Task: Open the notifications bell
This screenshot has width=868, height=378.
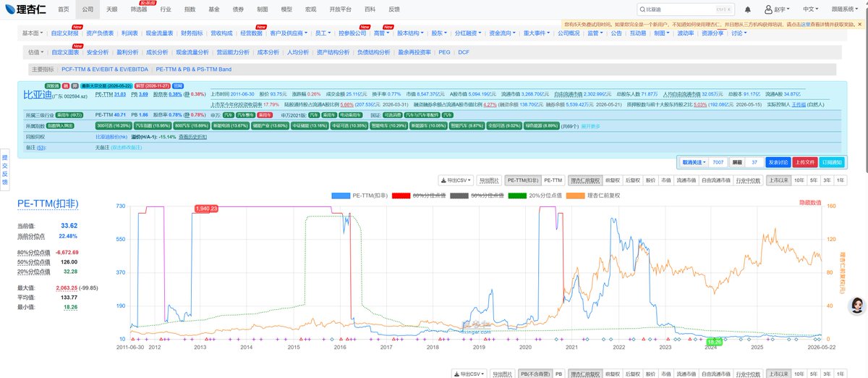Action: click(x=747, y=9)
